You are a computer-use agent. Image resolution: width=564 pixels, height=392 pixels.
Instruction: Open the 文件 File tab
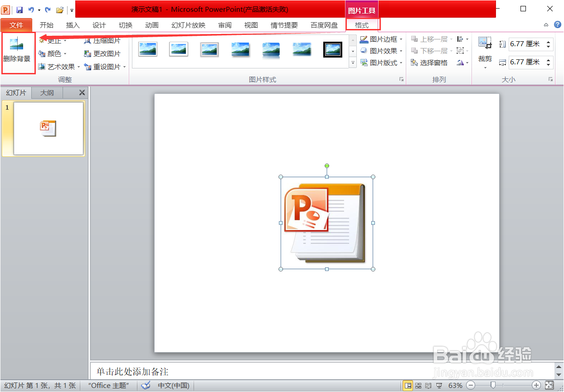pos(16,25)
